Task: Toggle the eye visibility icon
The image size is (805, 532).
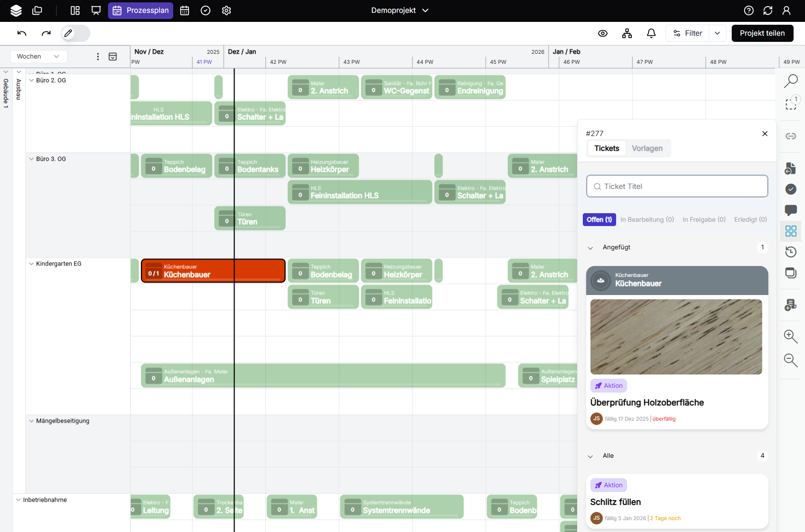Action: click(x=603, y=33)
